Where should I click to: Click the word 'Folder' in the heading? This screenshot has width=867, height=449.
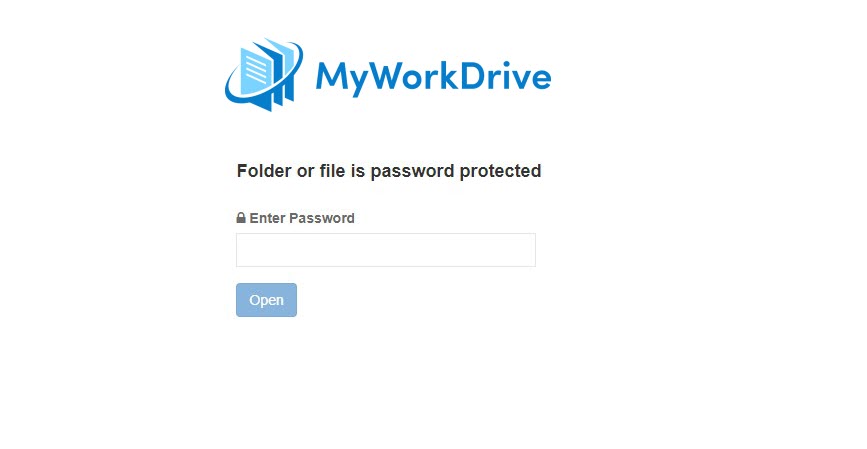[x=264, y=171]
